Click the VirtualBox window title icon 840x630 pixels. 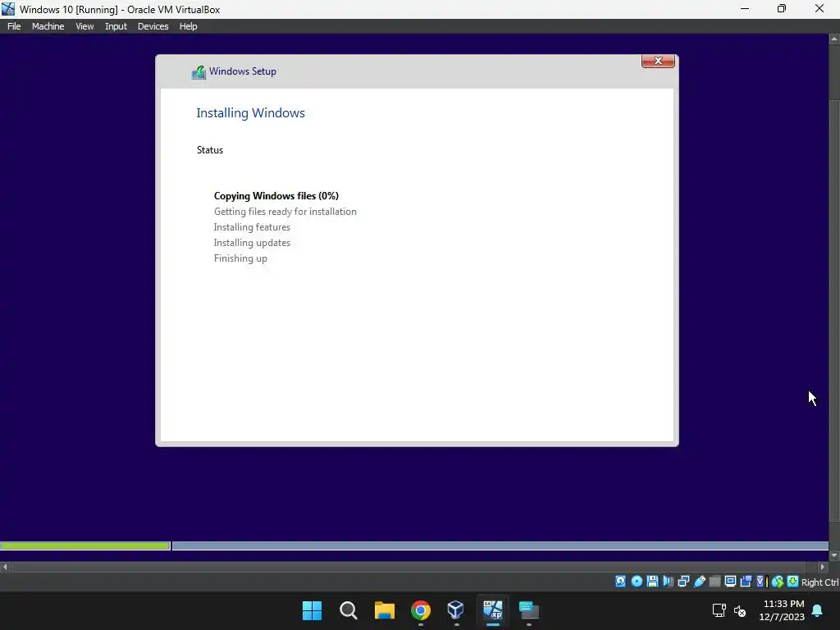pyautogui.click(x=8, y=9)
